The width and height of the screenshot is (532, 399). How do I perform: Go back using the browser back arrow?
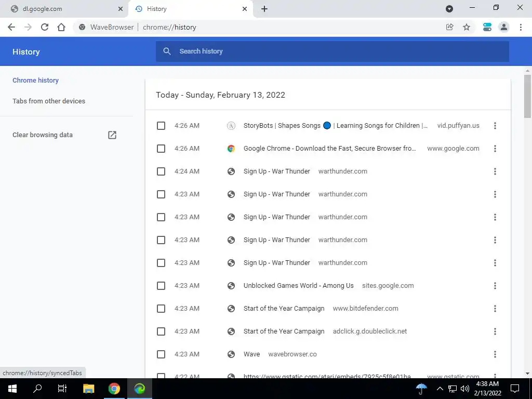tap(11, 27)
